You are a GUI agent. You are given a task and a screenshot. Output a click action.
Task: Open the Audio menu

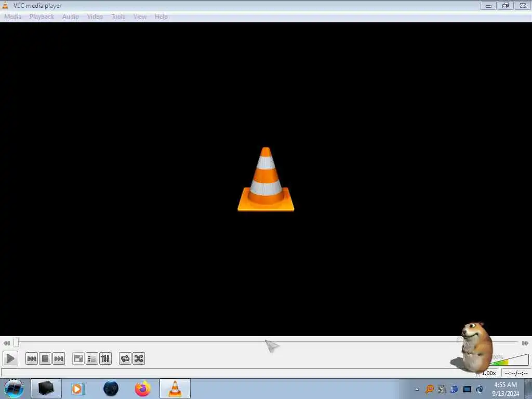coord(70,17)
